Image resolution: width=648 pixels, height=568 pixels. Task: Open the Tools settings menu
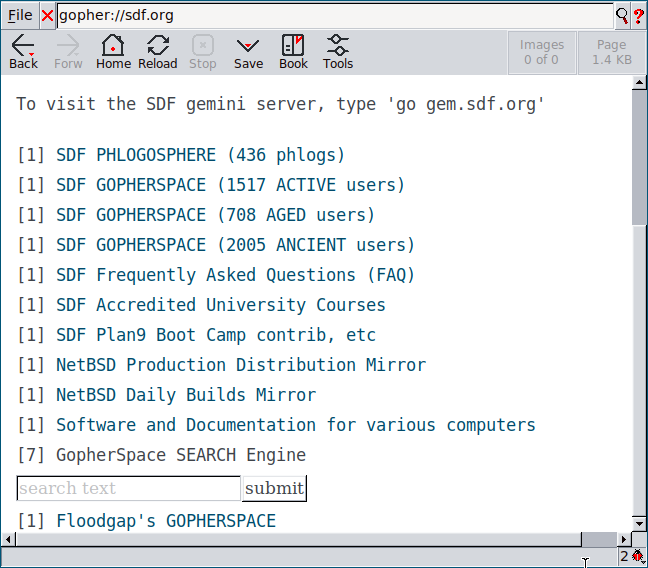pos(338,52)
